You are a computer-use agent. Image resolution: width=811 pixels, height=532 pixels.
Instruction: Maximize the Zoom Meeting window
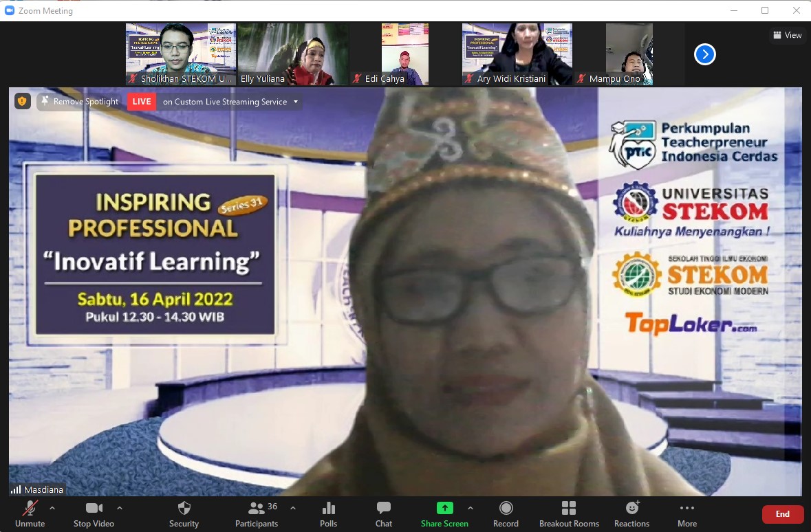(x=765, y=10)
